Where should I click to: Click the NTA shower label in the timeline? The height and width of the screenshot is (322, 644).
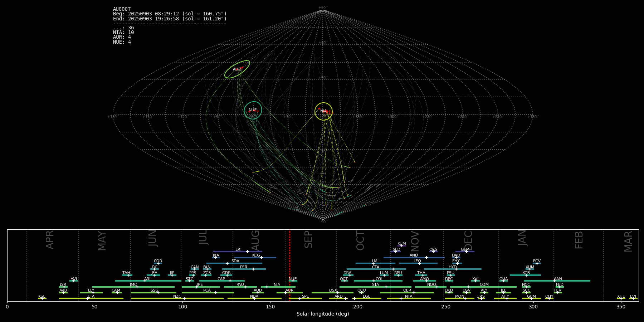409,297
